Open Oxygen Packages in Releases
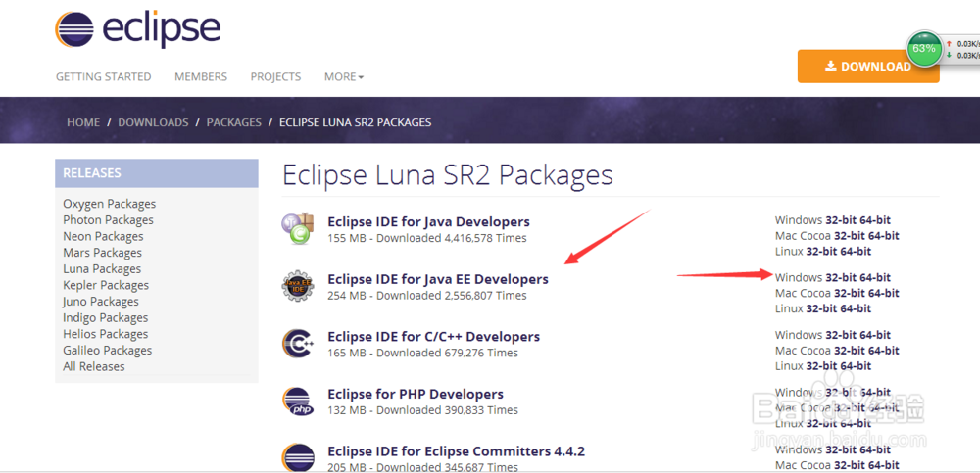 [110, 204]
